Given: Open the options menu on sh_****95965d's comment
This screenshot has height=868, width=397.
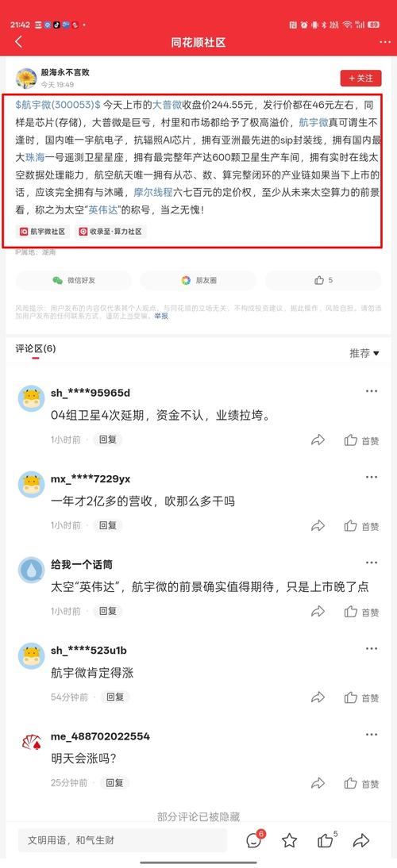Looking at the screenshot, I should click(371, 391).
